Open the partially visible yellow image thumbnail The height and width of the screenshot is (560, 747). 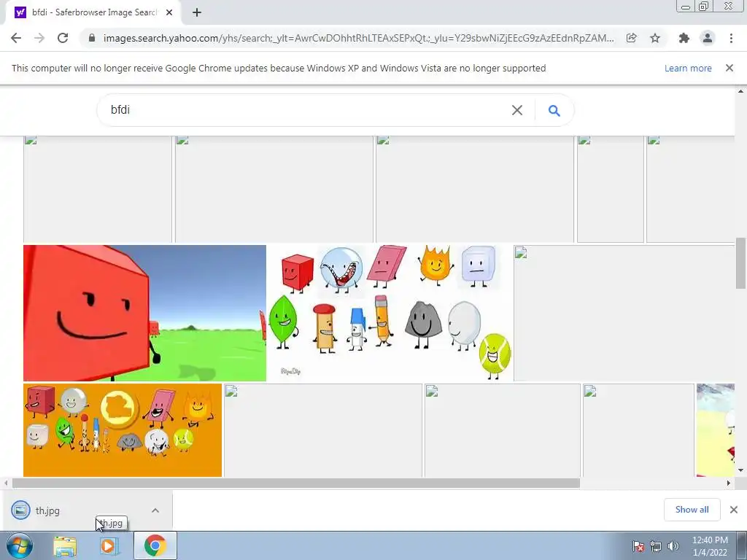(716, 430)
